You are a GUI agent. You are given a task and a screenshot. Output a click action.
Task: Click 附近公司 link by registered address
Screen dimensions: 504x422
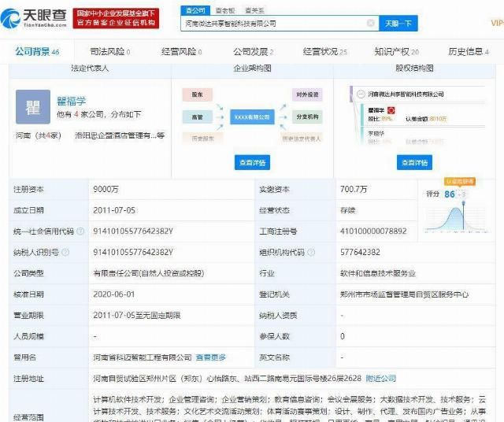pos(381,378)
